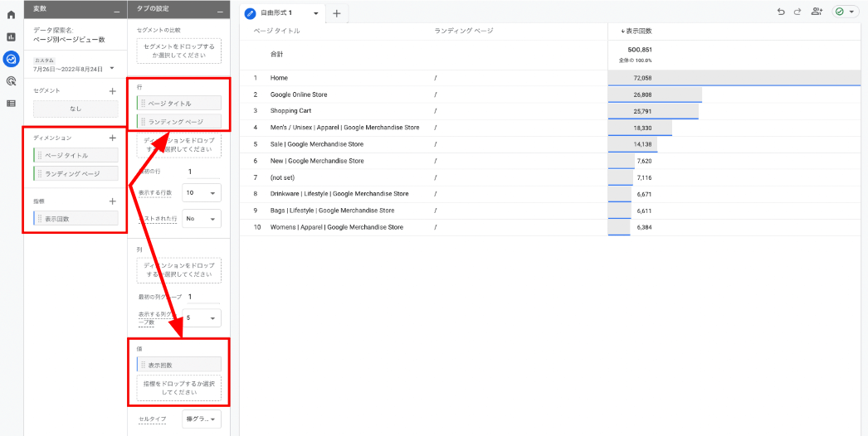Click the 25,791 value cell
The width and height of the screenshot is (868, 436).
click(x=642, y=111)
